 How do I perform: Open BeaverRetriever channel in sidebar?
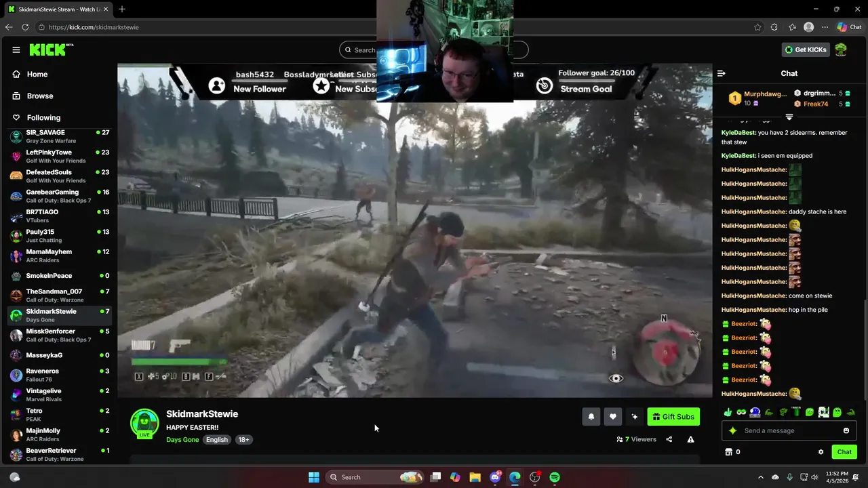point(60,454)
